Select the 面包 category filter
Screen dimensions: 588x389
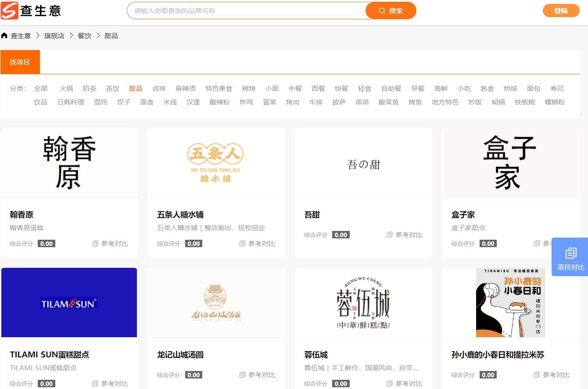(x=534, y=89)
